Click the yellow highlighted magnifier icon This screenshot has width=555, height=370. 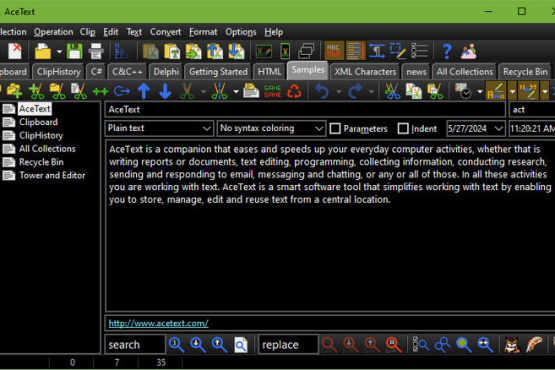(x=464, y=345)
